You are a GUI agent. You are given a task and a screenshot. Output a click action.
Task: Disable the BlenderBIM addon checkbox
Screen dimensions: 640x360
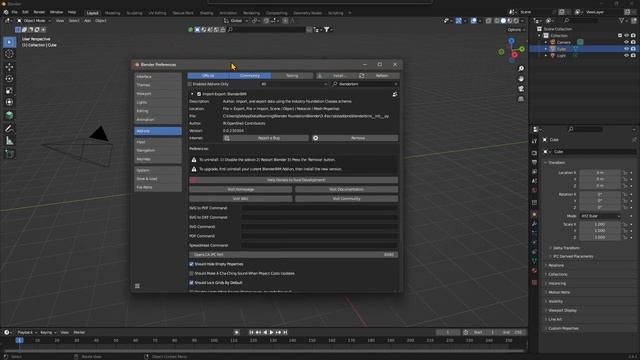coord(199,94)
